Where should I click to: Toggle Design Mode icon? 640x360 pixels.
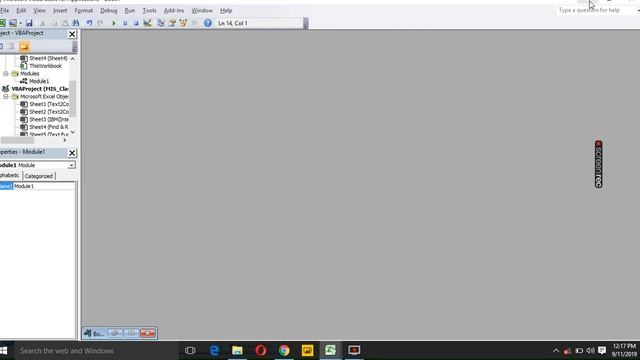click(x=147, y=23)
